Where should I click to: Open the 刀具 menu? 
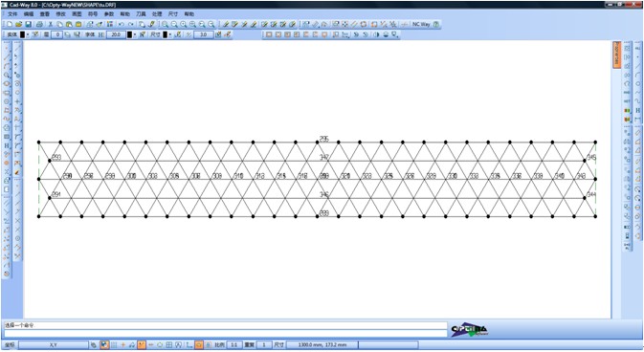(x=141, y=14)
